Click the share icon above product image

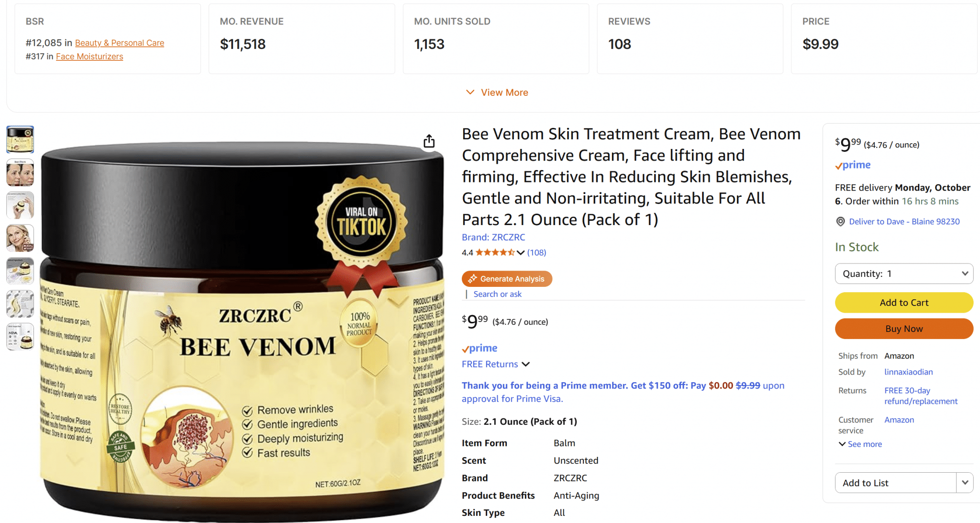click(x=429, y=141)
